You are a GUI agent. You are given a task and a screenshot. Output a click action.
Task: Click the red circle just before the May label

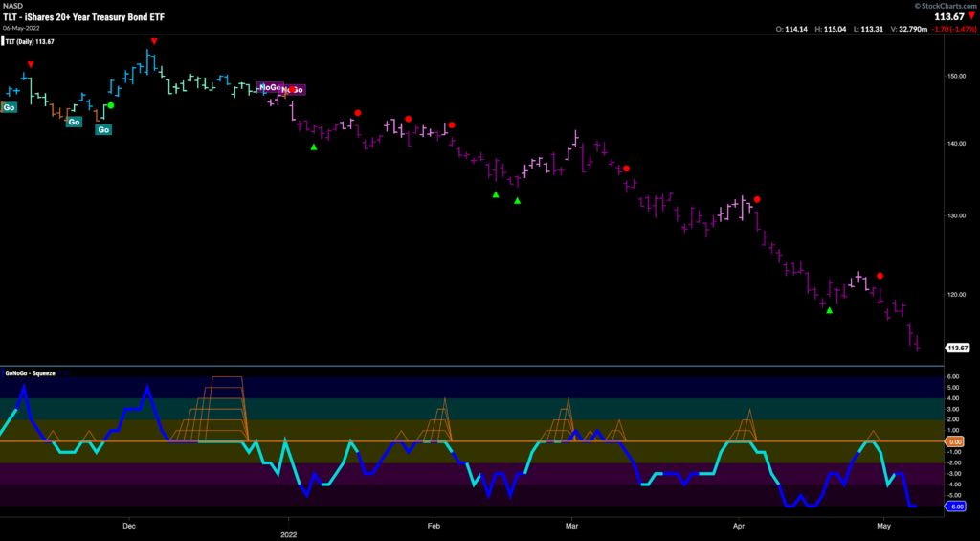880,276
